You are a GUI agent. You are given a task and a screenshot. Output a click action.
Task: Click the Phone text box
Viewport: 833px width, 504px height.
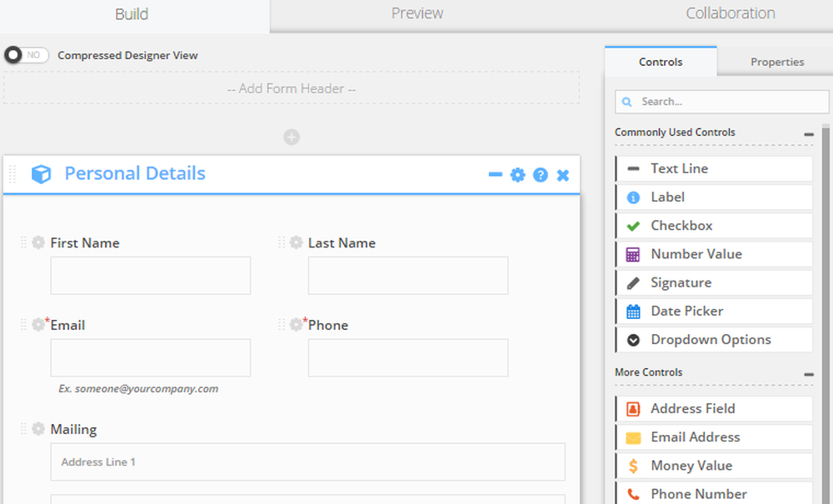(408, 358)
